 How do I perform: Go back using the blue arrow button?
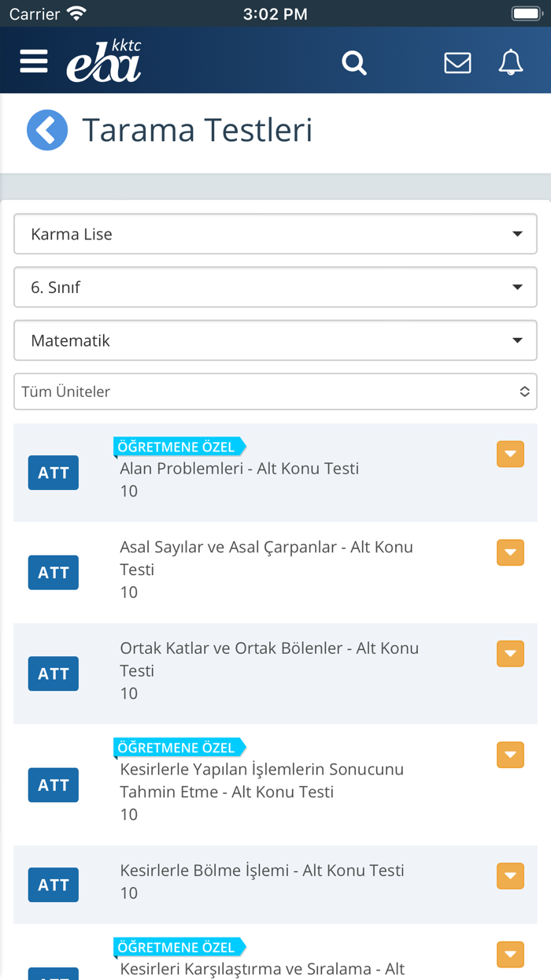click(47, 130)
